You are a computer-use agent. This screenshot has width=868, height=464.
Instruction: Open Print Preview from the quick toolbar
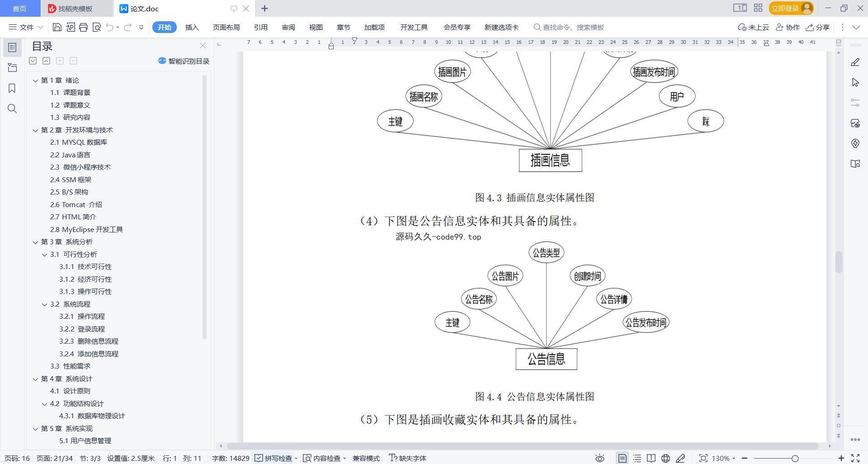(x=96, y=27)
